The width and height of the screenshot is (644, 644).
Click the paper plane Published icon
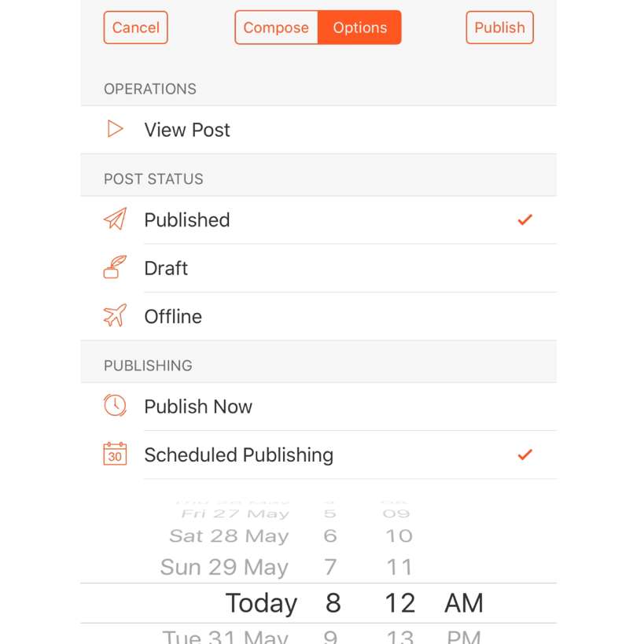click(x=115, y=219)
